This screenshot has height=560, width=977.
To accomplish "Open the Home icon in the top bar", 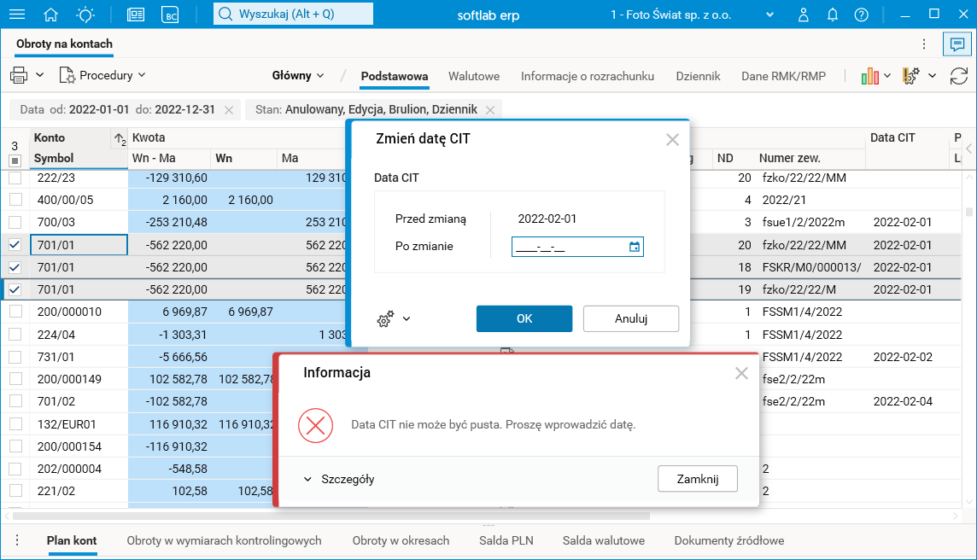I will (x=51, y=15).
